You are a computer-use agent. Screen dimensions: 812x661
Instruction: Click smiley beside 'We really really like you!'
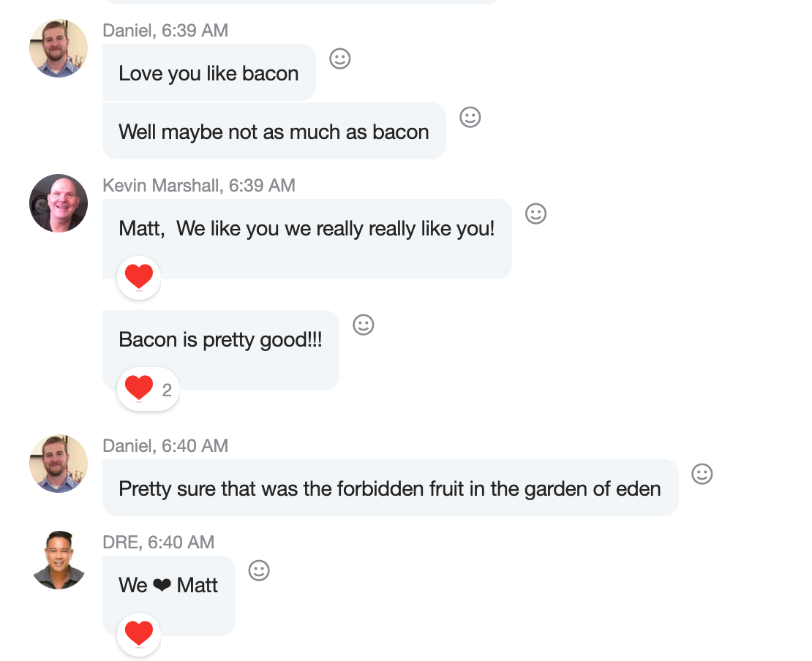(536, 214)
